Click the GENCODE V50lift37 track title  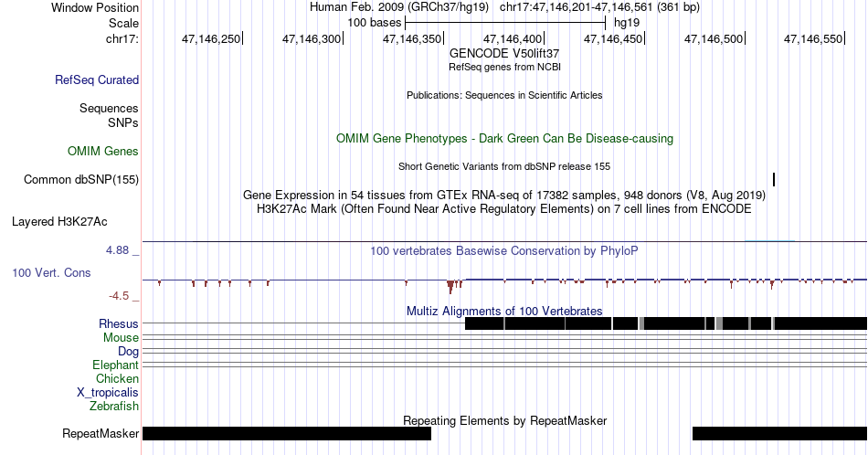coord(504,54)
